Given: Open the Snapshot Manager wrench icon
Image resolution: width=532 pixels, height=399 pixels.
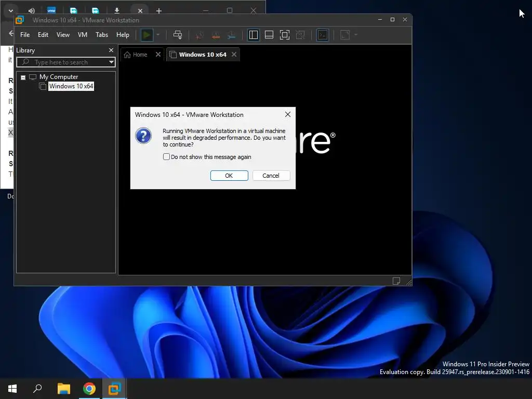Looking at the screenshot, I should (x=231, y=35).
